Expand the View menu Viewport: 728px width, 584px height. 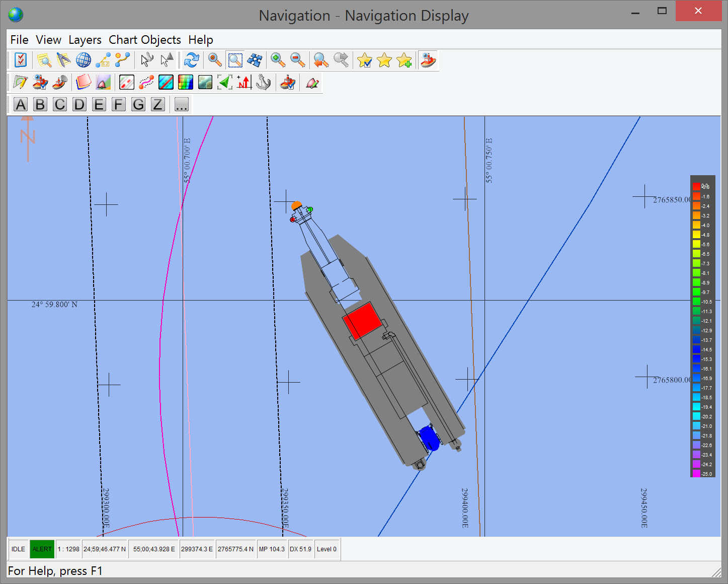click(x=48, y=40)
